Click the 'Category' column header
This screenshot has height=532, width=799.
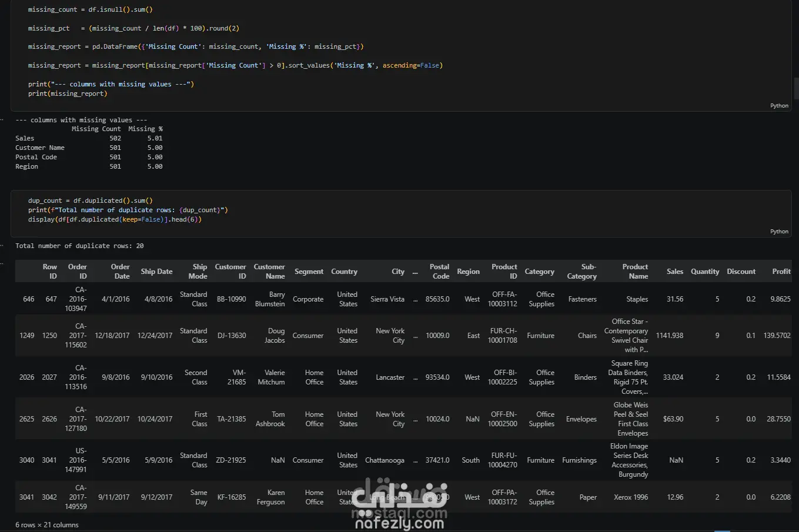point(539,272)
